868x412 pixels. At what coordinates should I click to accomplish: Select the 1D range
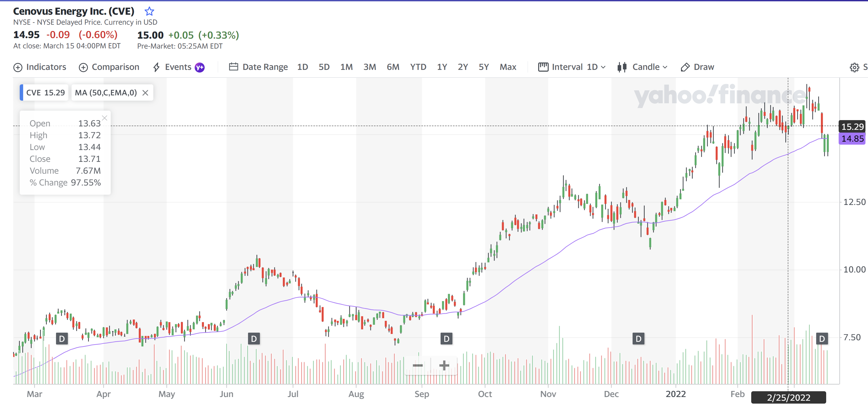(x=302, y=67)
